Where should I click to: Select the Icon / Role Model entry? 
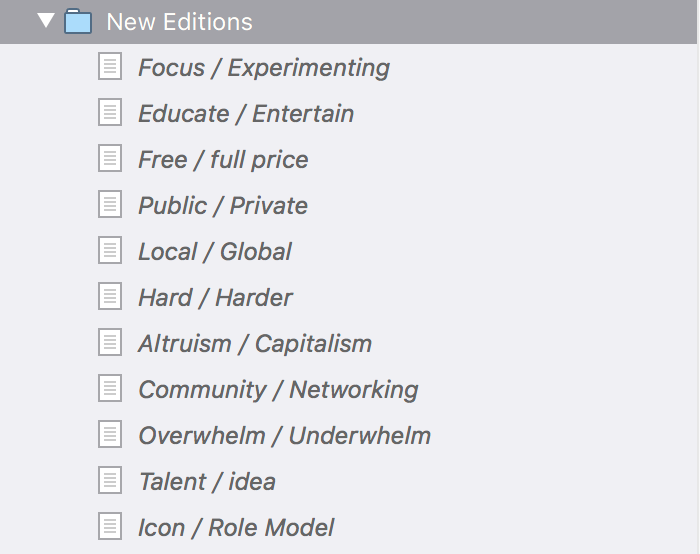[x=236, y=528]
